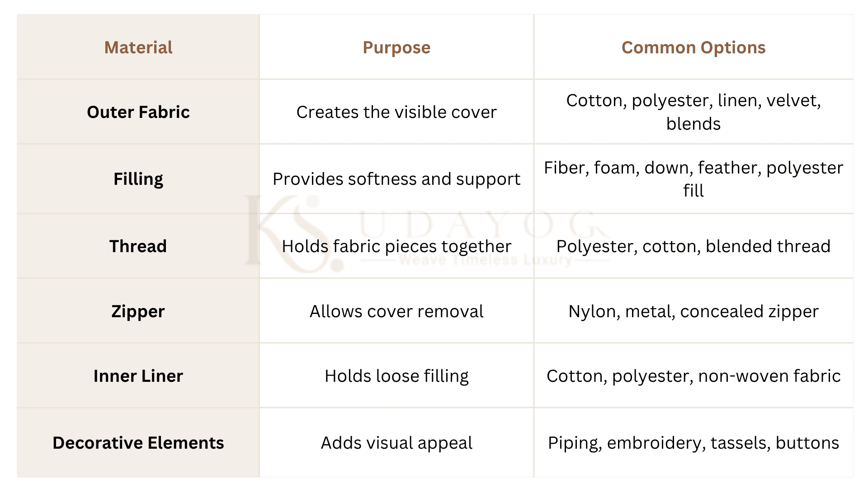Select the Zipper row label
This screenshot has height=488, width=868.
tap(138, 311)
